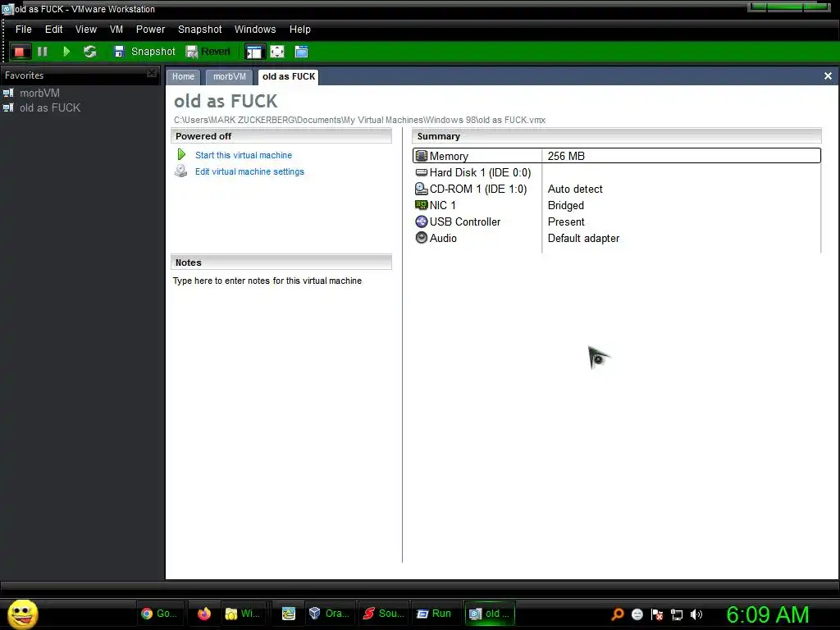Click the 6:09 AM clock
This screenshot has width=840, height=630.
(x=768, y=614)
